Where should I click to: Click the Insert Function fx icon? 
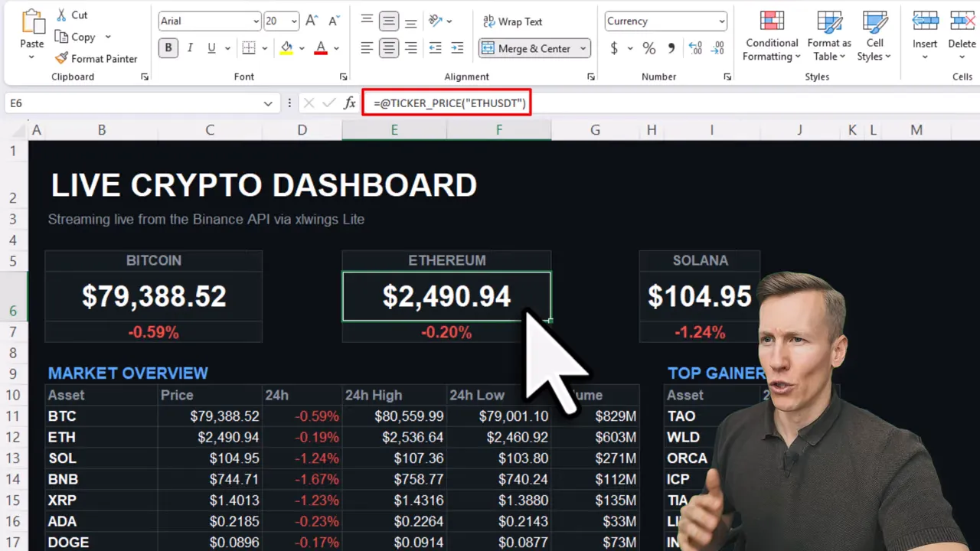[x=349, y=103]
